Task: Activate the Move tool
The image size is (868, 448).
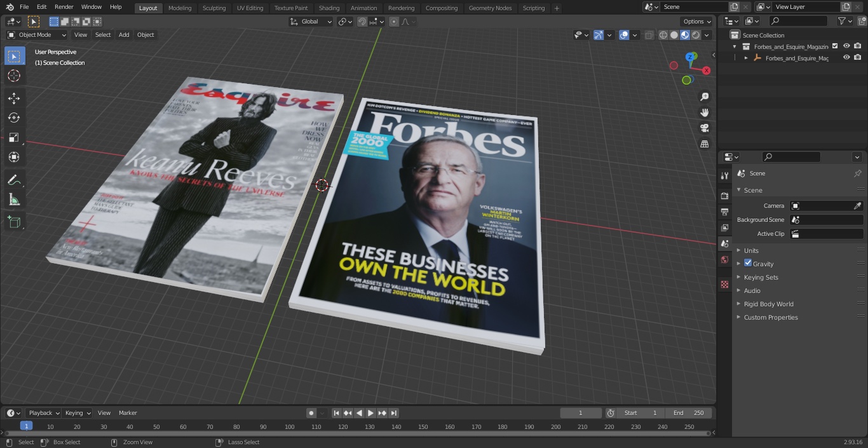Action: (14, 98)
